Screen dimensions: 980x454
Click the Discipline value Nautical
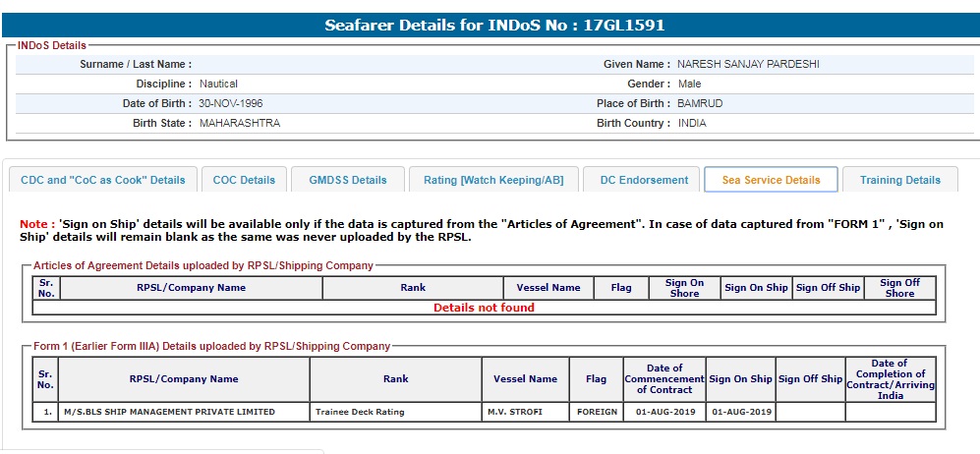pos(218,84)
